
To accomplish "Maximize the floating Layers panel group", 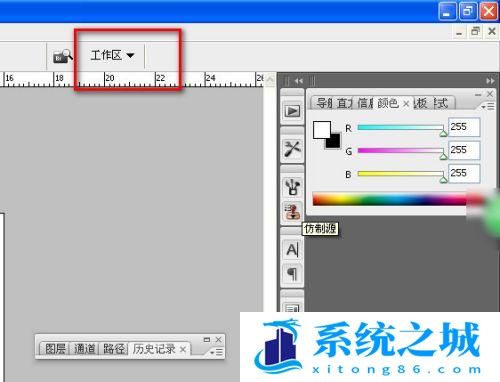I will [207, 340].
